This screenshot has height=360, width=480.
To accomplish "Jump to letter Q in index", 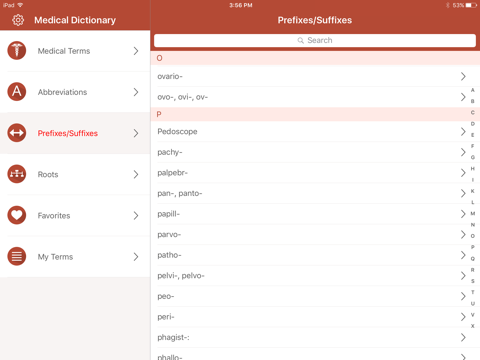I will click(473, 259).
